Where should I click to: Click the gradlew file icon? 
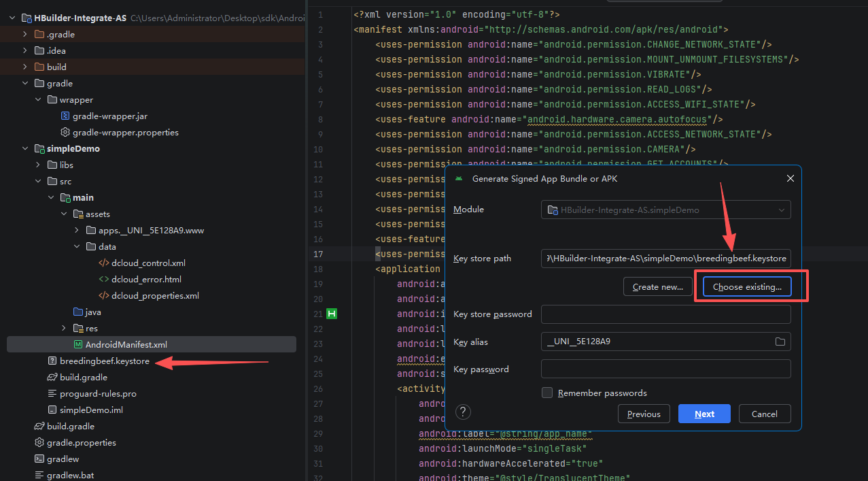39,459
